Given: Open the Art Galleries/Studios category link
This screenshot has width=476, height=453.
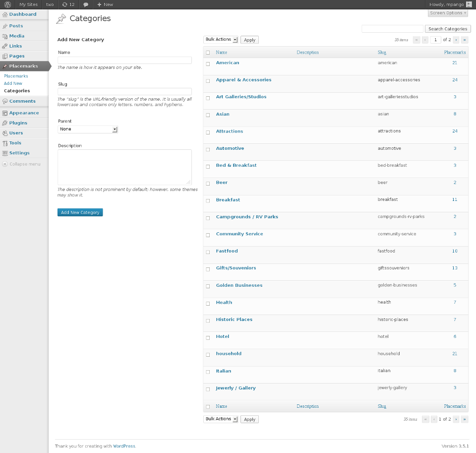Looking at the screenshot, I should coord(241,97).
